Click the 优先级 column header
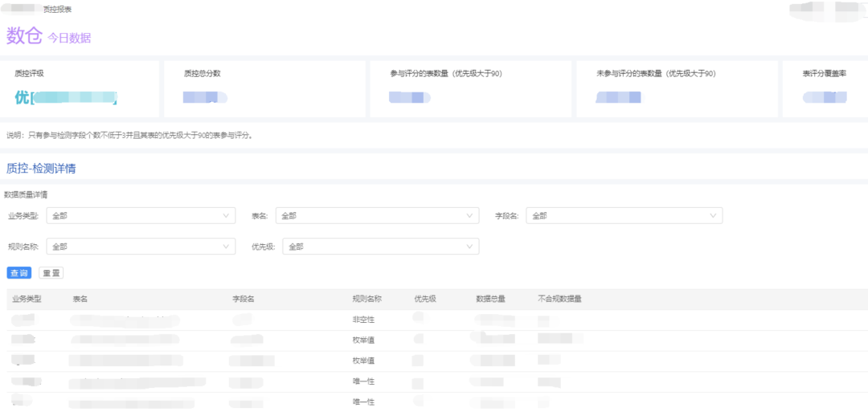This screenshot has height=412, width=868. click(x=425, y=300)
